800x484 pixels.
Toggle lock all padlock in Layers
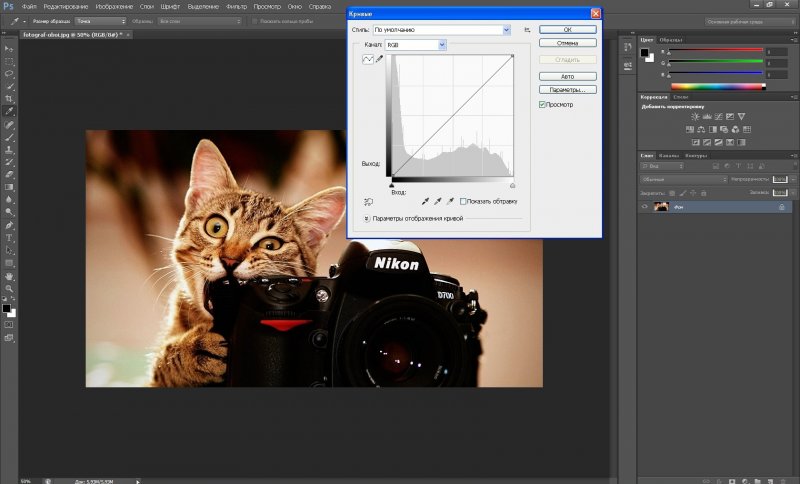(704, 193)
